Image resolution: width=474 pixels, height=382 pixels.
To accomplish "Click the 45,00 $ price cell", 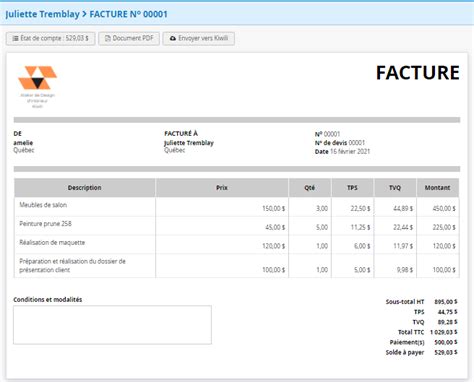I will coord(275,227).
